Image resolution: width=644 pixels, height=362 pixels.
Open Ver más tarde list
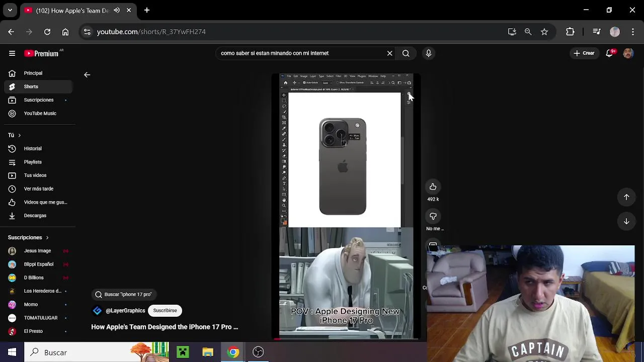38,189
